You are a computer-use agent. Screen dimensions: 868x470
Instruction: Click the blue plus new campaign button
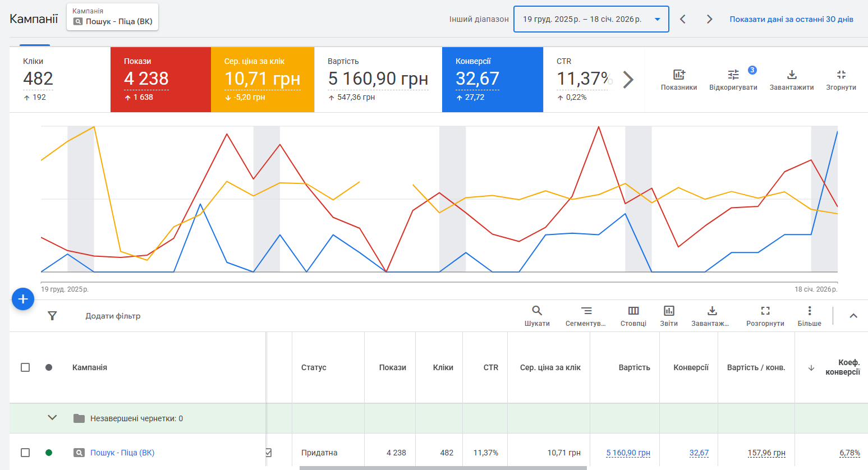(23, 299)
